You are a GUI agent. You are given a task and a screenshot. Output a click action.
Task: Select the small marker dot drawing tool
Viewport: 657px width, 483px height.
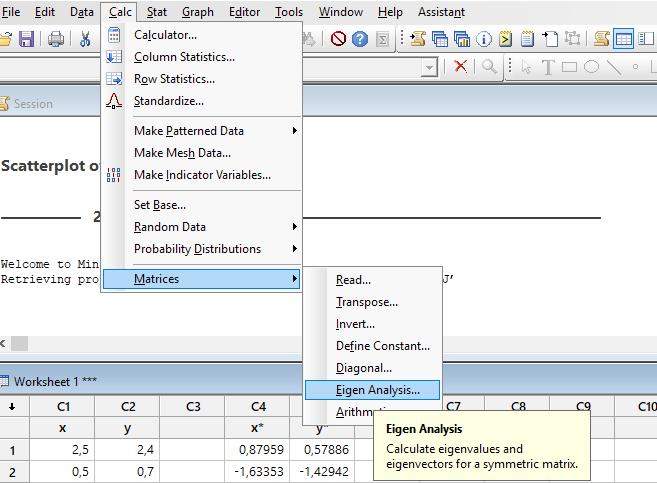(x=635, y=67)
